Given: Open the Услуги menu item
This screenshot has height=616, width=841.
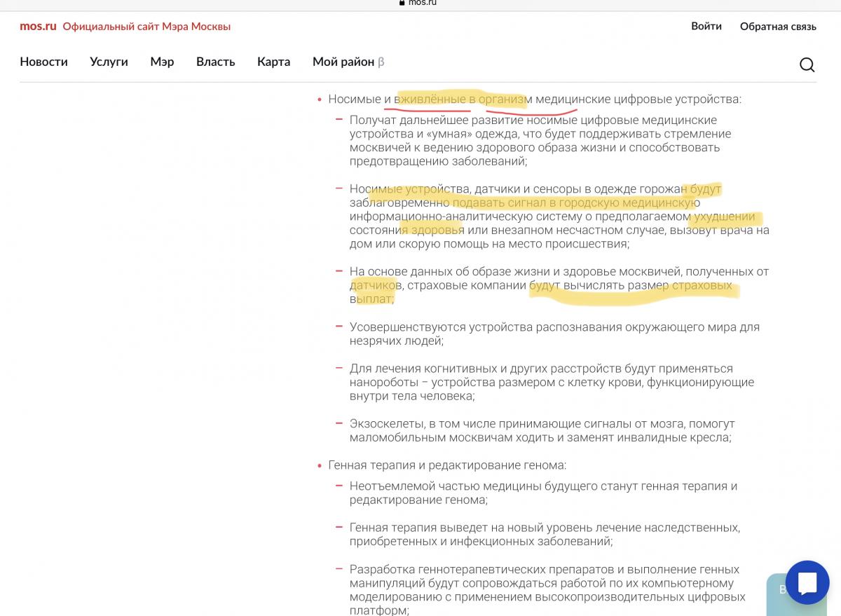Looking at the screenshot, I should click(109, 62).
